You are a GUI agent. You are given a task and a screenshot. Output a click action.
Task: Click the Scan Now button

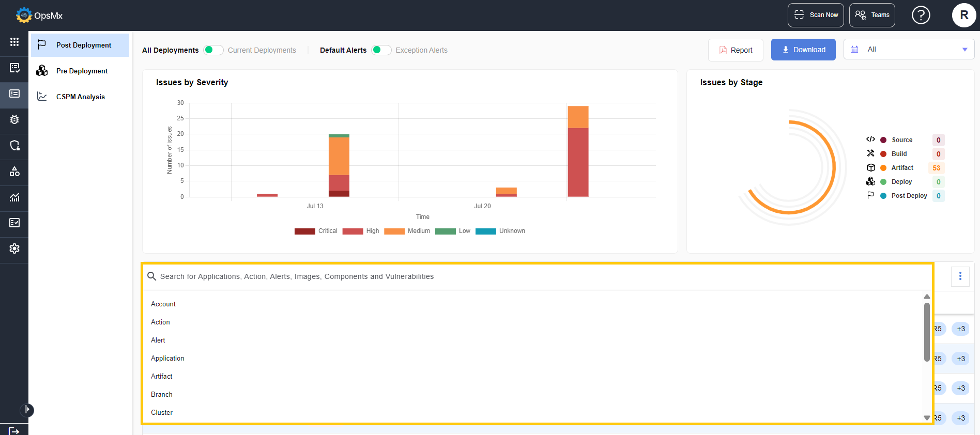click(815, 15)
